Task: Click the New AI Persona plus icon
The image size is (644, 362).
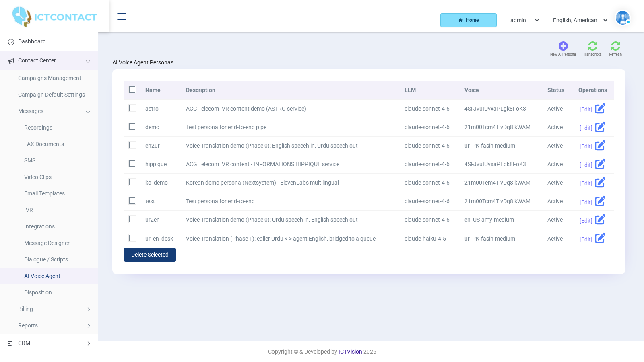Action: pos(563,46)
